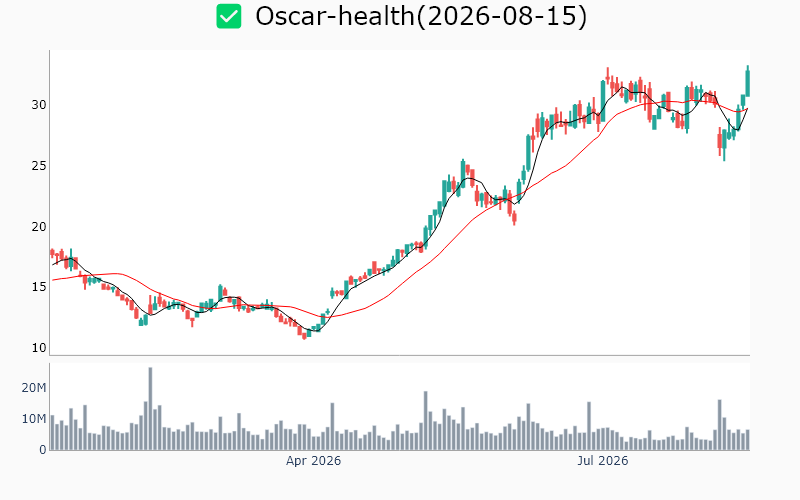Click the tallest volume bar in the volume chart
800x500 pixels.
click(151, 409)
